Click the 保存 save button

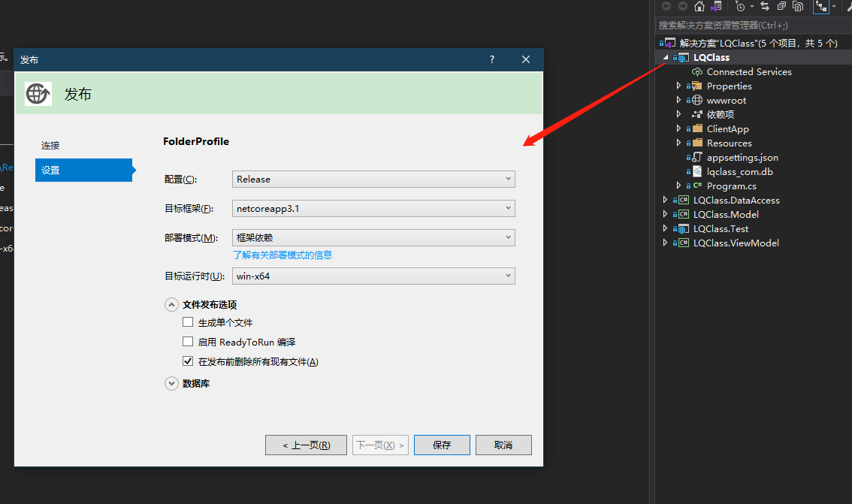coord(442,445)
